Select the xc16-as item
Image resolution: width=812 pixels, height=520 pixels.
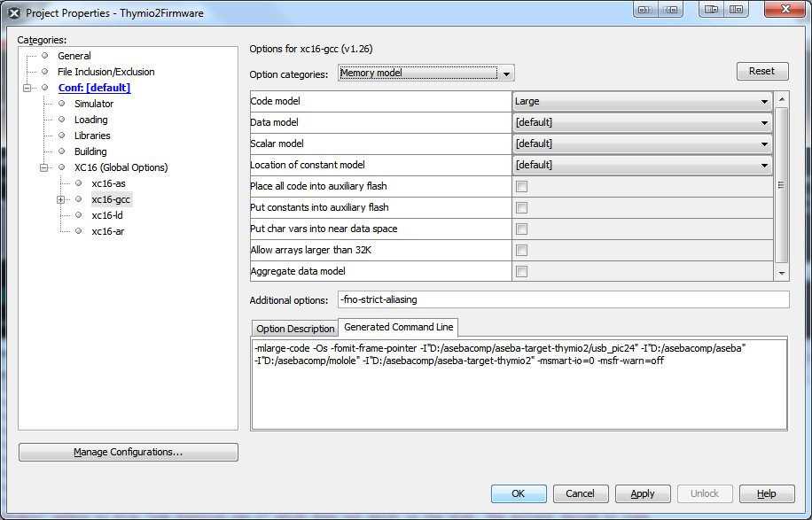108,183
